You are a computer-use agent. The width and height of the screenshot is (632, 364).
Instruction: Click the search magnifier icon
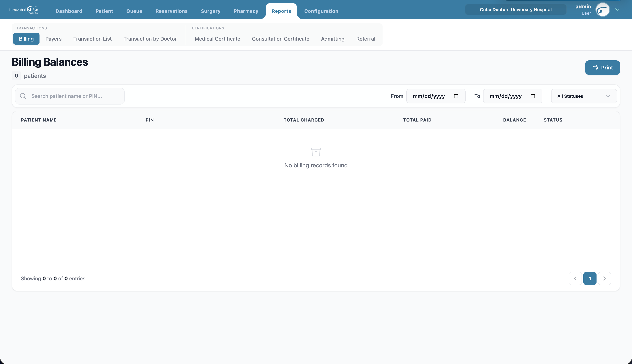(23, 96)
